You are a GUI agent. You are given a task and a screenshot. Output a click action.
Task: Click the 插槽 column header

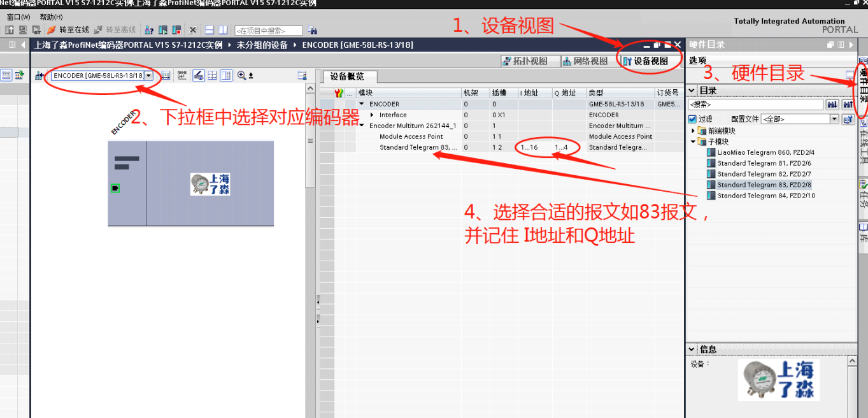click(504, 93)
